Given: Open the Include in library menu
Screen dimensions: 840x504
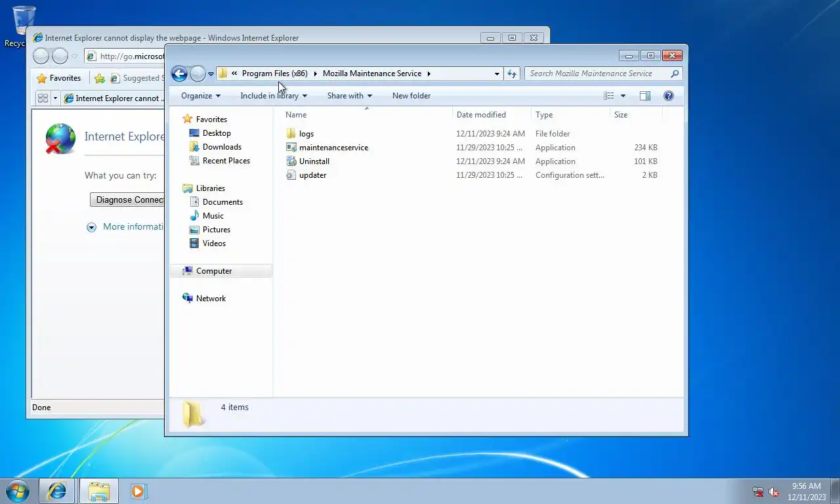Looking at the screenshot, I should point(274,96).
